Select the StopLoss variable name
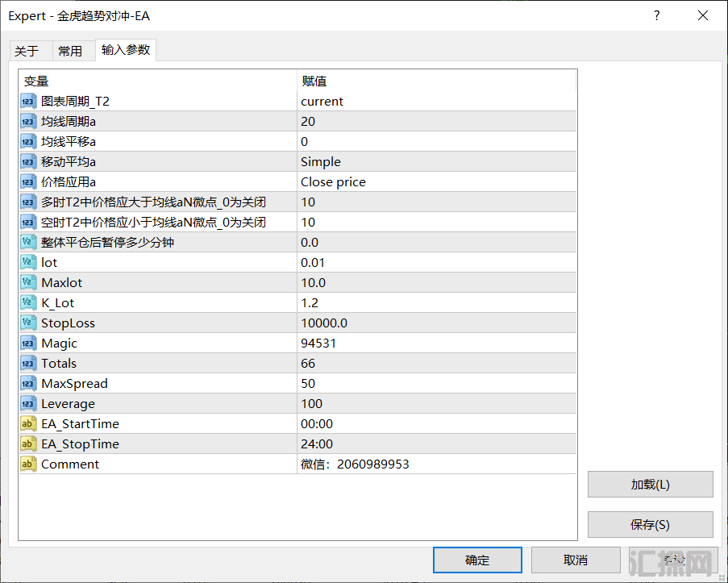Screen dimensions: 728x583 tap(68, 323)
